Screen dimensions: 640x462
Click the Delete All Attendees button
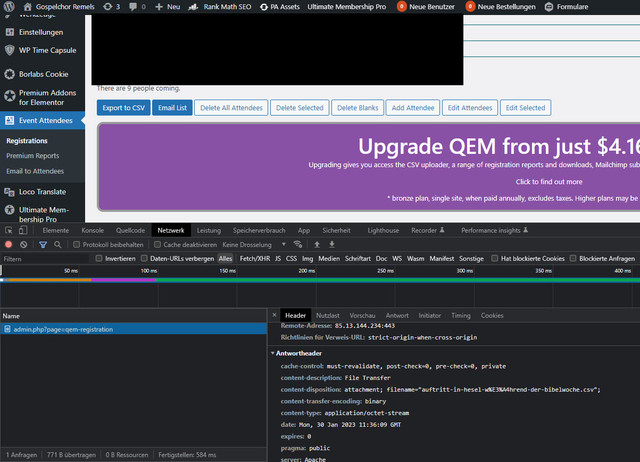coord(231,108)
